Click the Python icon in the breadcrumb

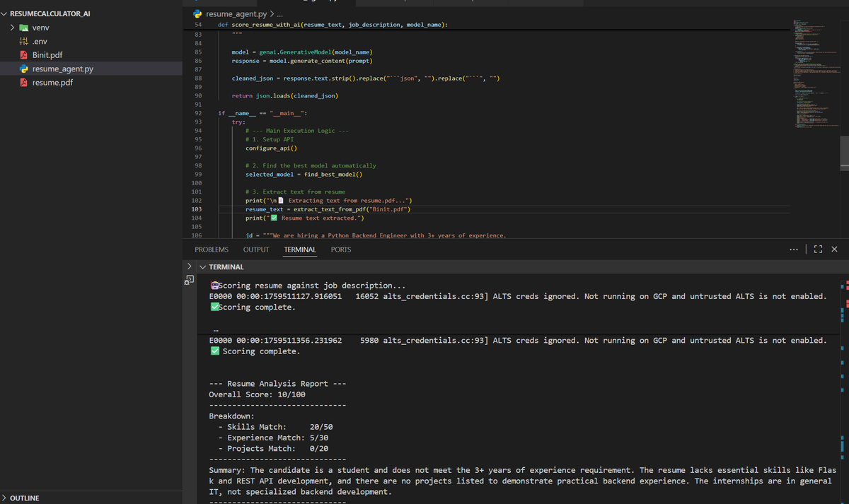(199, 14)
